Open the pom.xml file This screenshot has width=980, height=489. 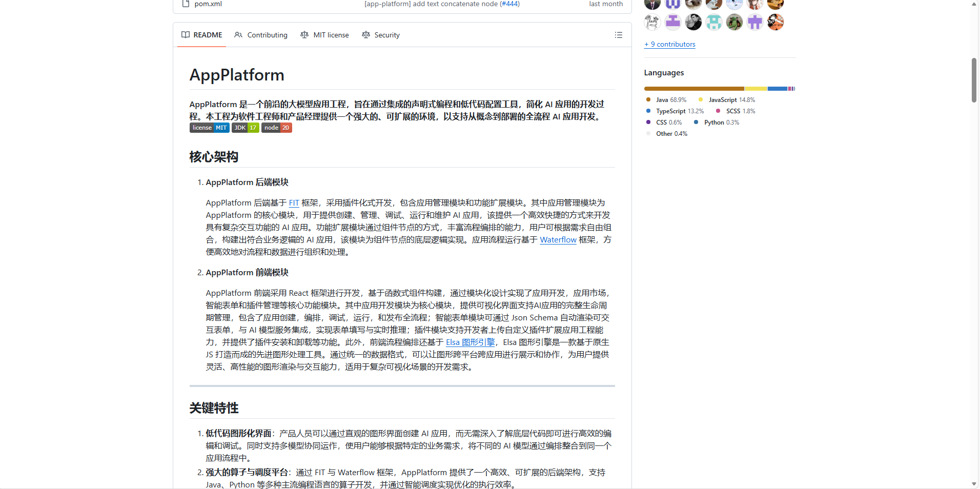point(208,4)
